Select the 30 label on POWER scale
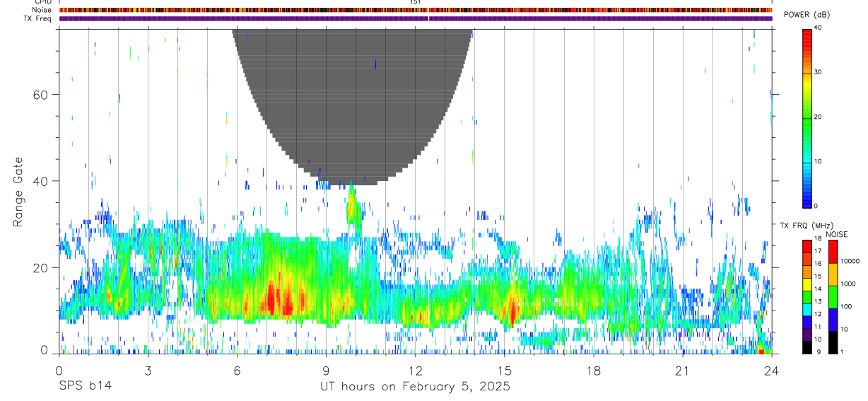Screen dimensions: 868x401 click(x=818, y=73)
